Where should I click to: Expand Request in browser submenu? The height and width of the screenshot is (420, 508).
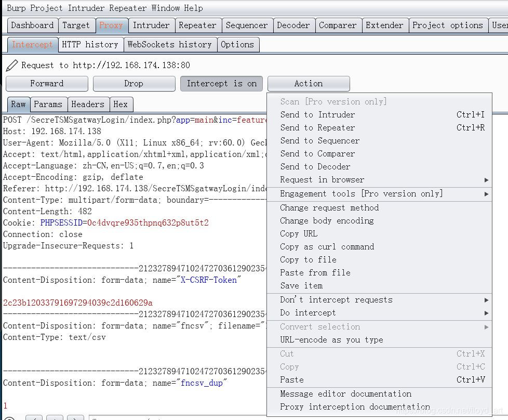pyautogui.click(x=379, y=180)
